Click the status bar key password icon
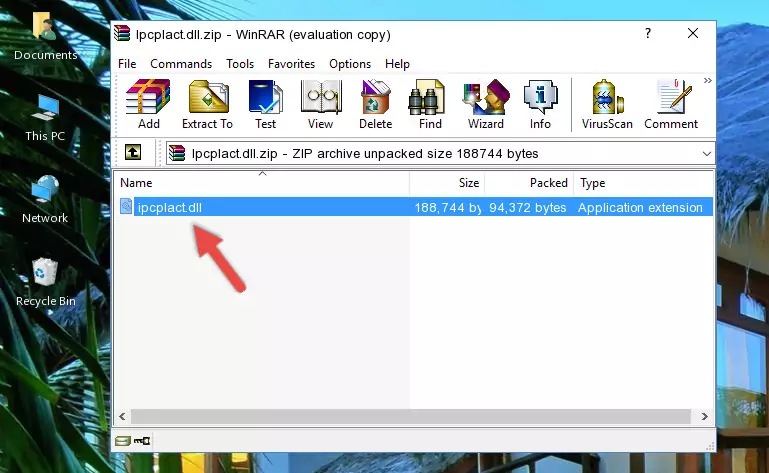Screen dimensions: 769x473 142,441
